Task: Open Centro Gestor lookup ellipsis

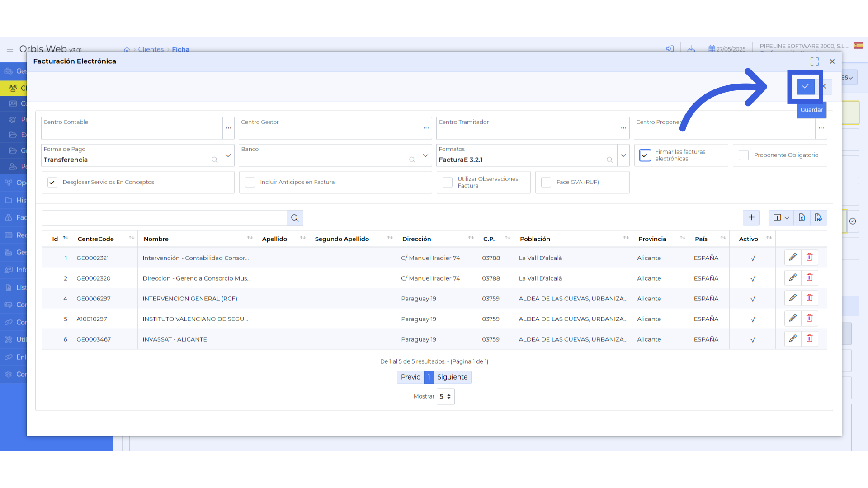Action: tap(426, 128)
